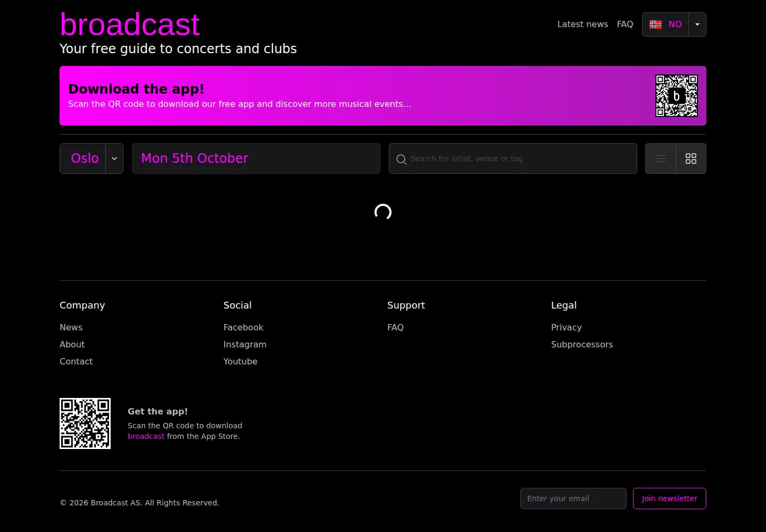Click the Join newsletter button

pyautogui.click(x=670, y=498)
